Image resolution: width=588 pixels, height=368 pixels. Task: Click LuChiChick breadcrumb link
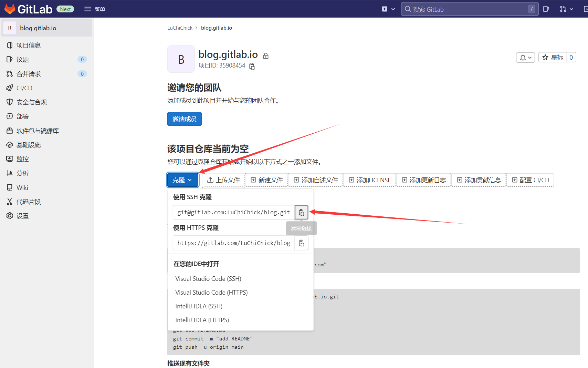tap(180, 28)
